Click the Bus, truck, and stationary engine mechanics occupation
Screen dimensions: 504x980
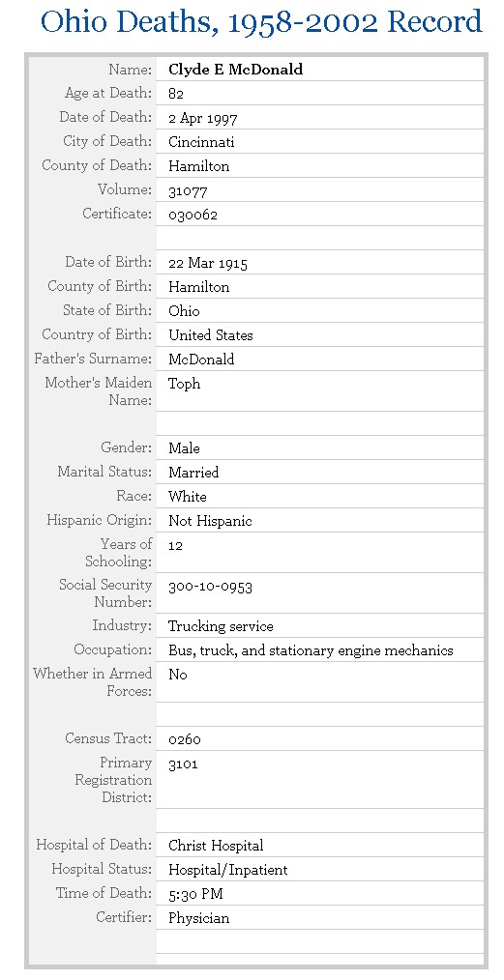311,650
